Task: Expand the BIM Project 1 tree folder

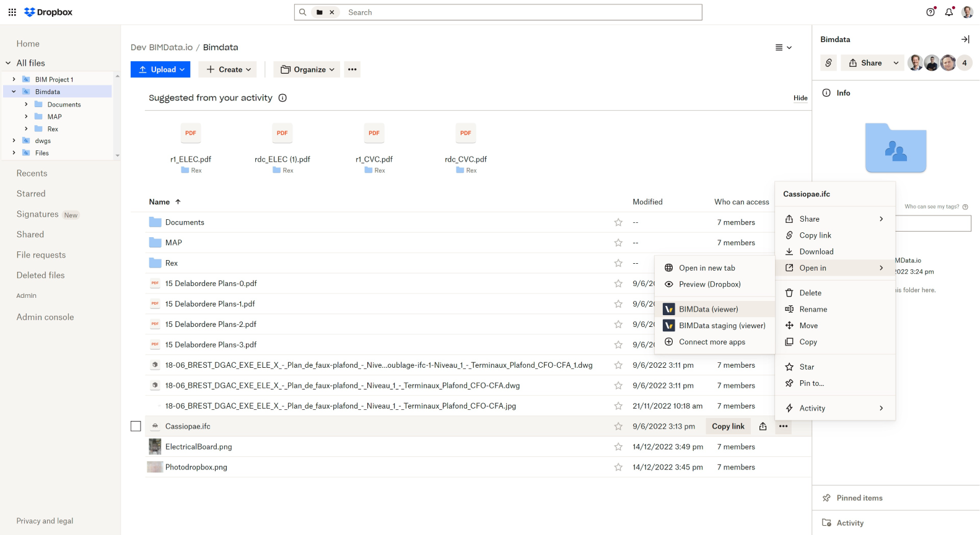Action: pyautogui.click(x=14, y=79)
